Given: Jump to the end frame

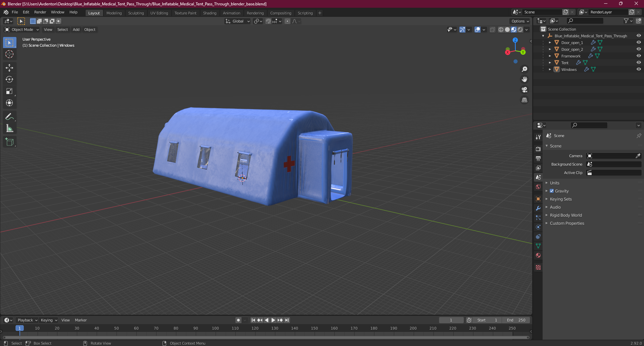Looking at the screenshot, I should (x=287, y=320).
